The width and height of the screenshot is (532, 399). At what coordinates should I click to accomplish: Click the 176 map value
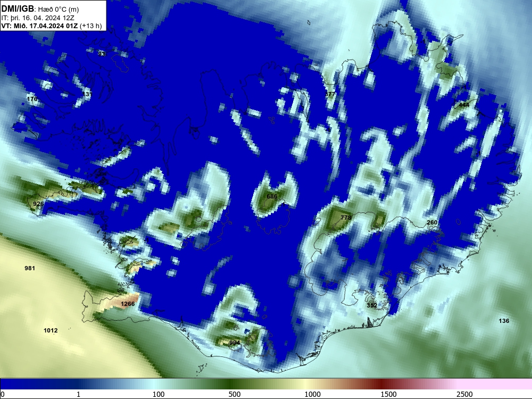coord(32,99)
